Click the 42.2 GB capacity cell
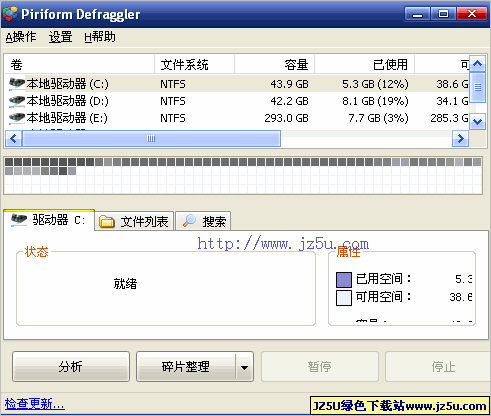Viewport: 491px width, 416px height. coord(289,101)
